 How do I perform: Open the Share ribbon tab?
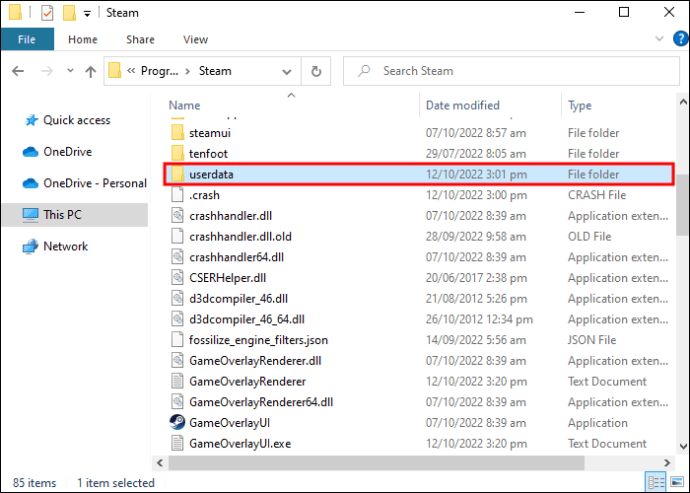pyautogui.click(x=140, y=40)
